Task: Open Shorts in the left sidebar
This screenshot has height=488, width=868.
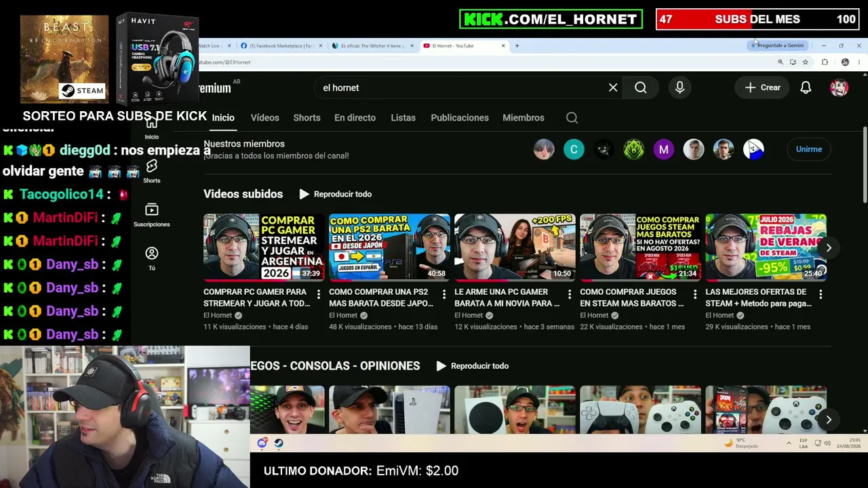Action: [x=152, y=171]
